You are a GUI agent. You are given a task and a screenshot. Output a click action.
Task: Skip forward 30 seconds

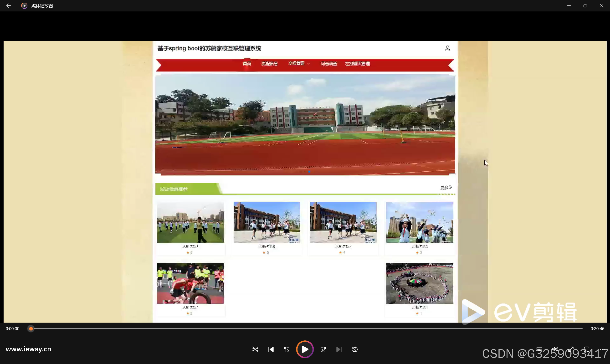click(x=323, y=349)
